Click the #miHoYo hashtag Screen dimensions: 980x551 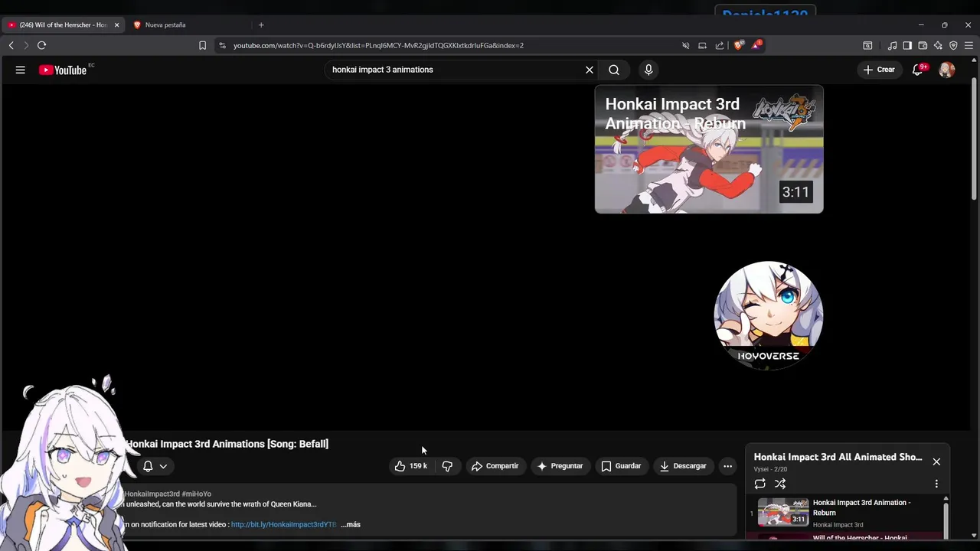[196, 494]
